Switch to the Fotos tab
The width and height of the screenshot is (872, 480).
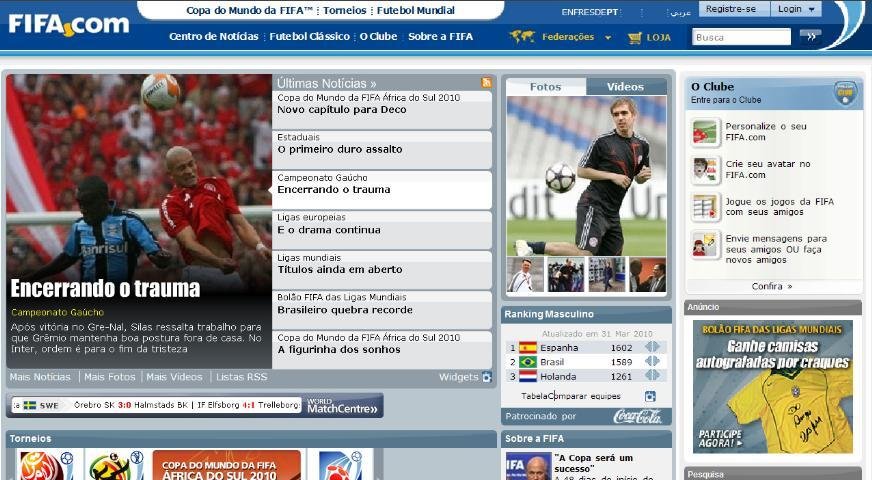click(x=546, y=87)
